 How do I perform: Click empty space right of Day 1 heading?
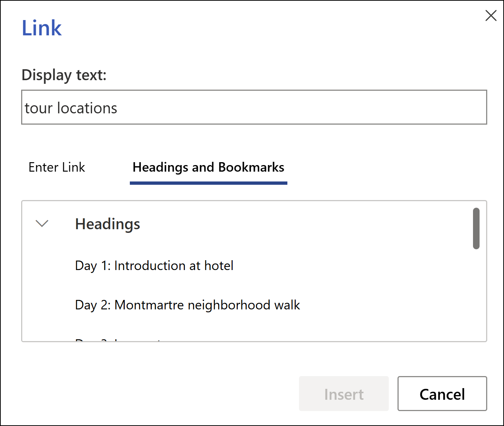click(346, 266)
